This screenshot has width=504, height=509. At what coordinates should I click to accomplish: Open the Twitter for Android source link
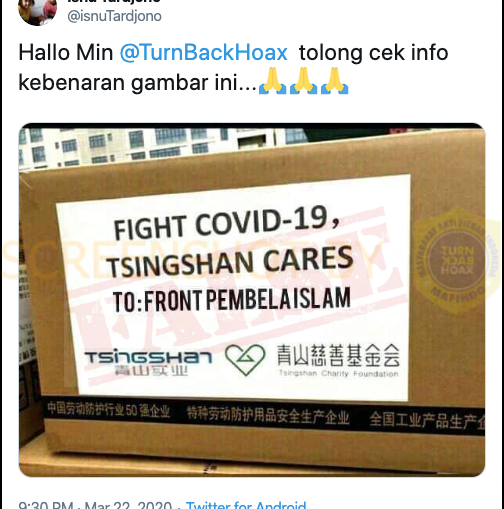(246, 505)
